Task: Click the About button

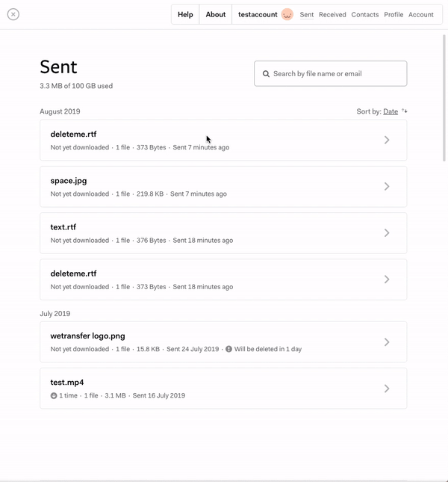Action: [216, 15]
